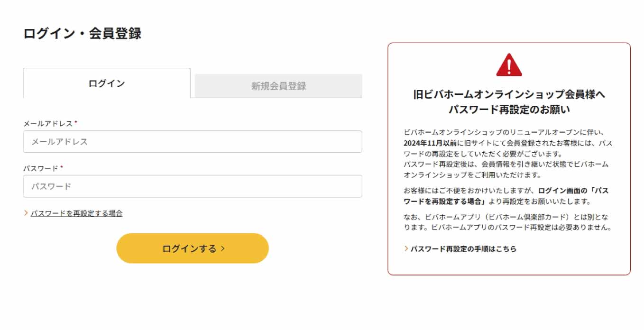Click the chevron before パスワード再設定の手順はこちら
This screenshot has height=330, width=644.
(406, 248)
